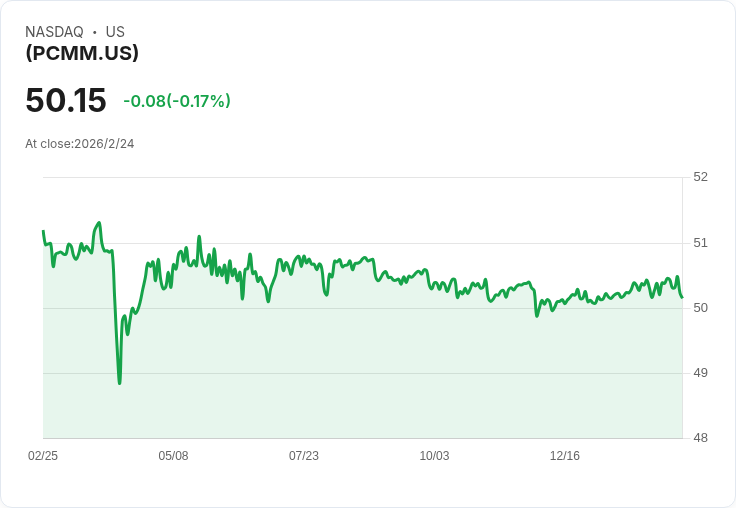Click the At close:2026/2/24 text
Image resolution: width=736 pixels, height=508 pixels.
click(x=80, y=144)
